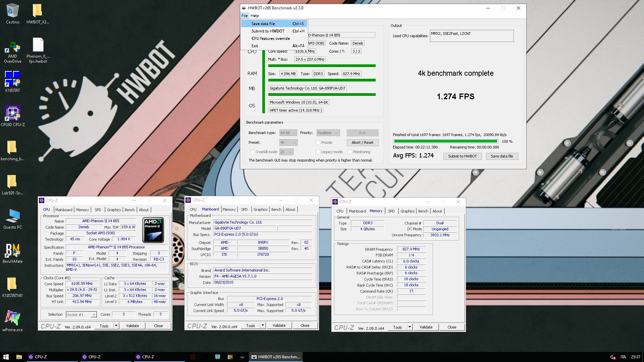Choose Submit to HWBOT menu entry

click(x=274, y=31)
